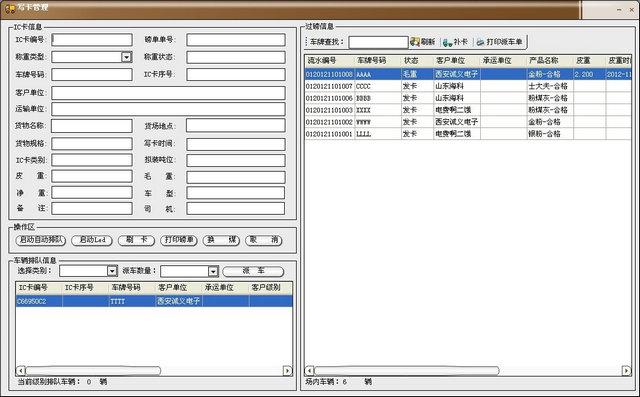
Task: Focus the IC卡类别 input field
Action: pyautogui.click(x=92, y=160)
